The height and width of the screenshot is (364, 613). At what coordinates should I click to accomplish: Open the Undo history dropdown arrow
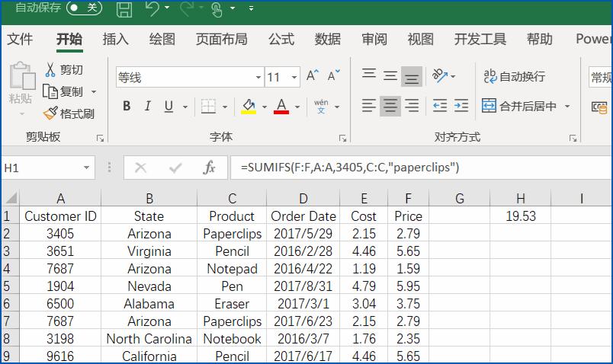click(x=167, y=8)
